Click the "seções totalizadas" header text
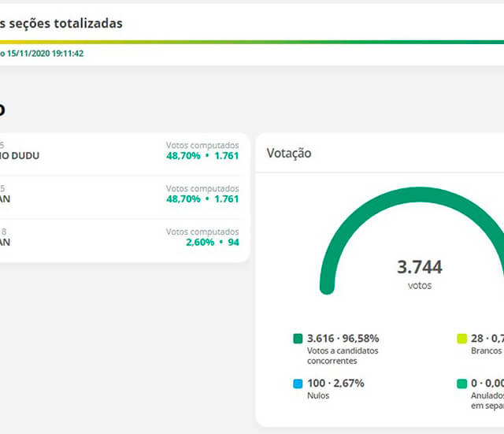 [63, 24]
